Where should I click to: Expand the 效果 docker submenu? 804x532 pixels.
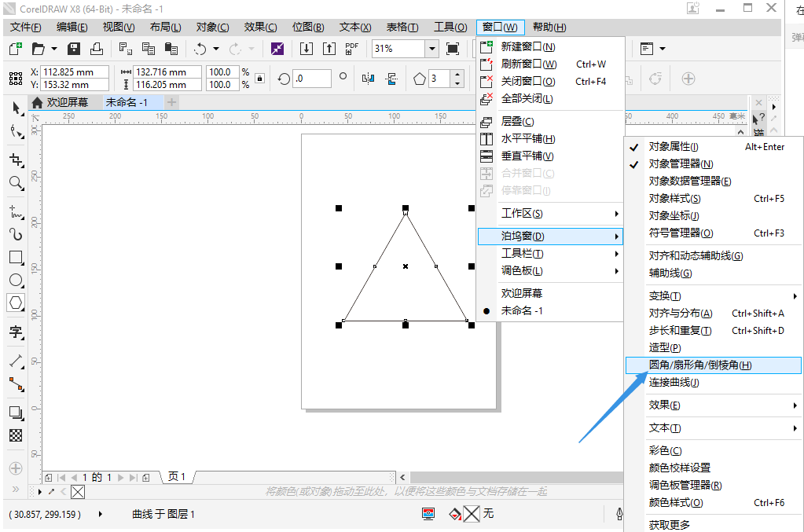pos(714,405)
